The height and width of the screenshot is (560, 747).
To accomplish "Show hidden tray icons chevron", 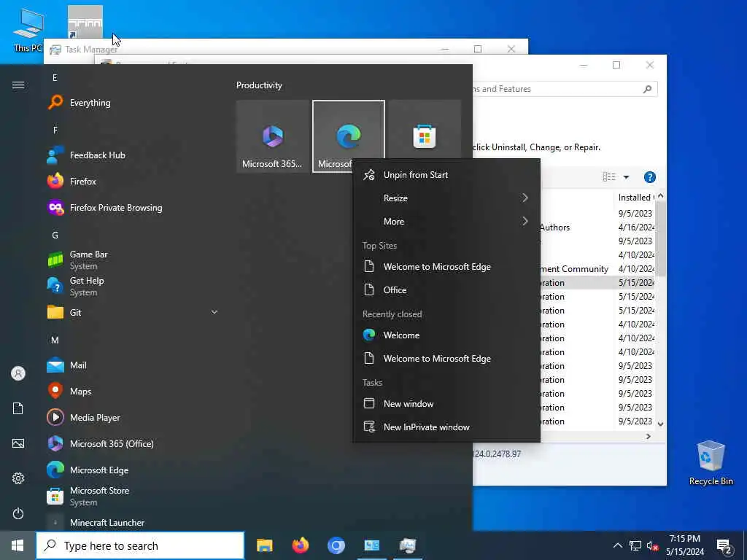I will click(617, 545).
